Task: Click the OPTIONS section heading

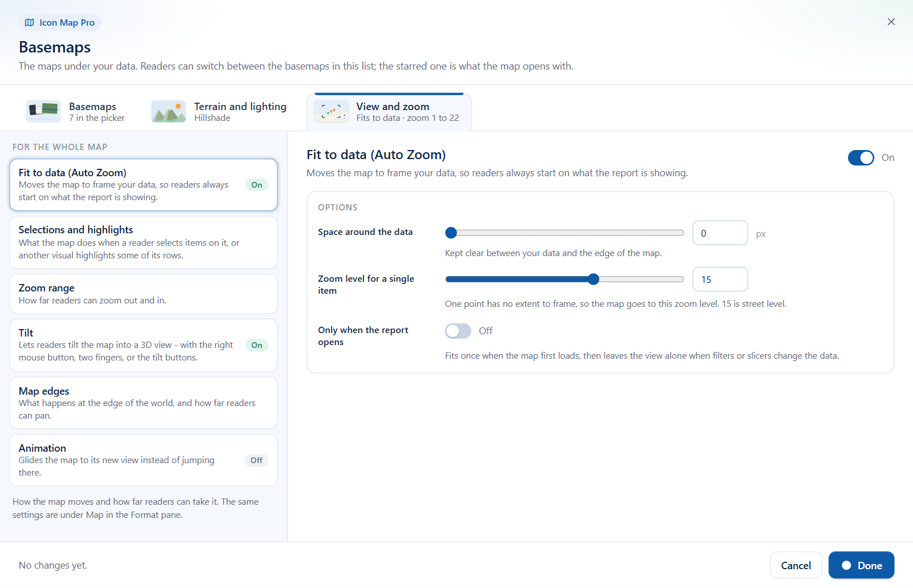Action: click(338, 208)
